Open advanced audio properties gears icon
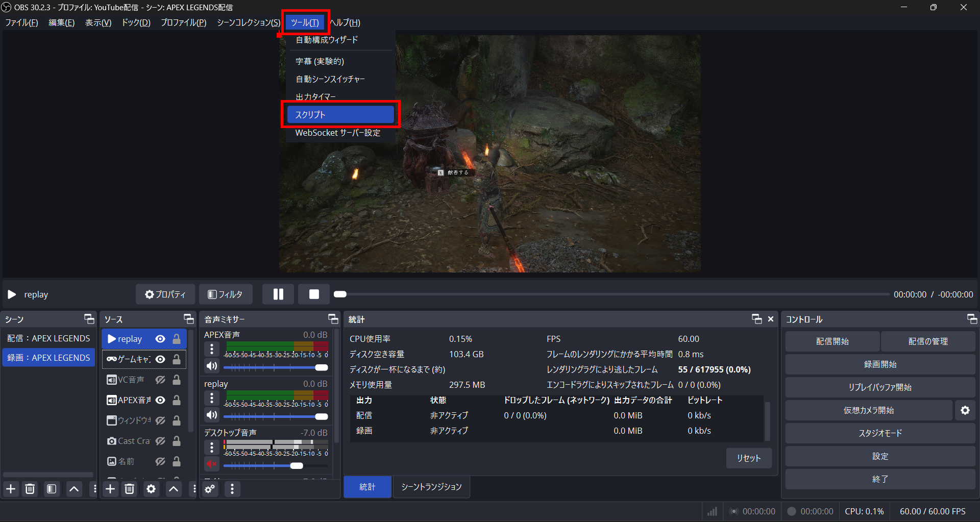Viewport: 980px width, 522px height. click(210, 489)
